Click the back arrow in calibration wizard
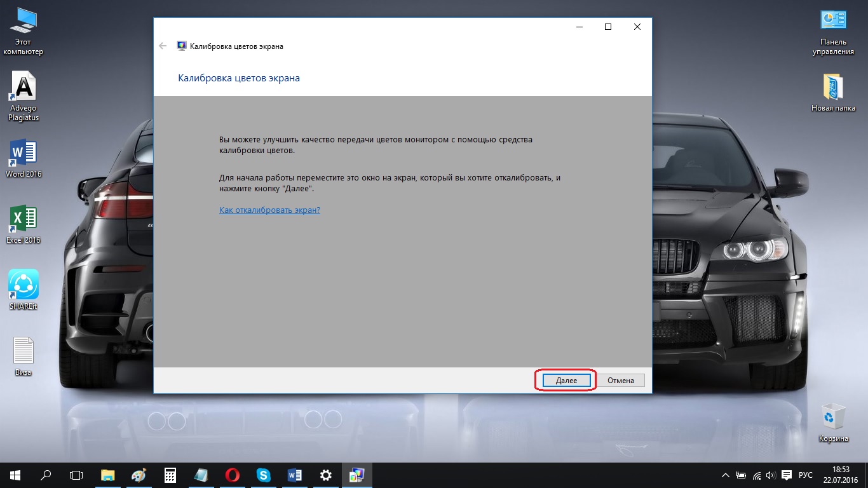This screenshot has height=488, width=868. pos(163,46)
